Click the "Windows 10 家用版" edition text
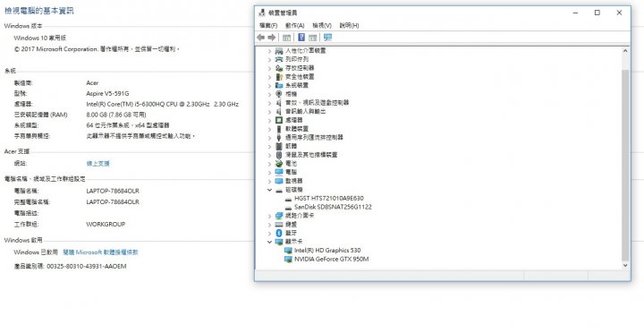644x333 pixels. (x=40, y=38)
